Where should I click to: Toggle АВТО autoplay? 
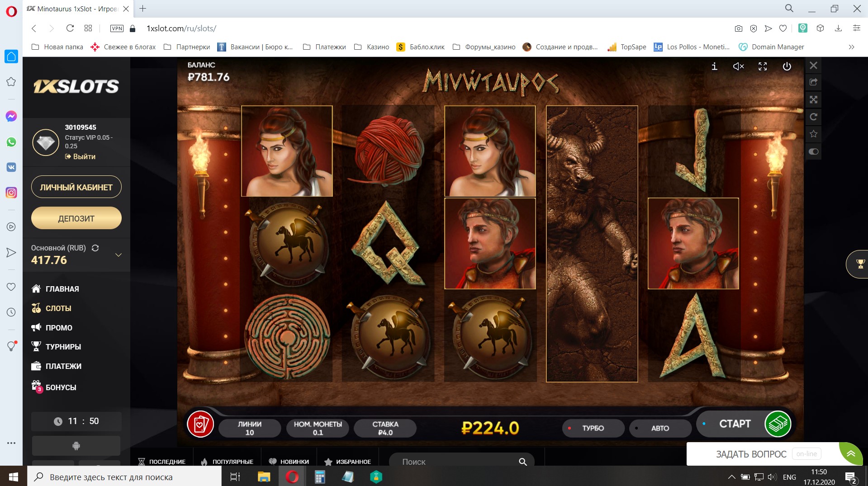[x=660, y=428]
